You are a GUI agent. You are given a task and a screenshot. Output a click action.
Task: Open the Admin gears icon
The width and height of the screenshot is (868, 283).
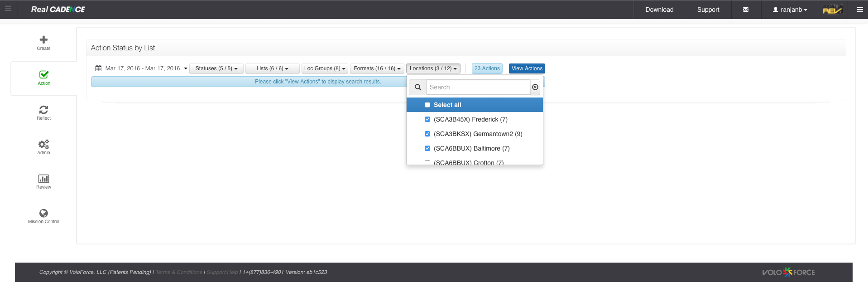click(43, 144)
